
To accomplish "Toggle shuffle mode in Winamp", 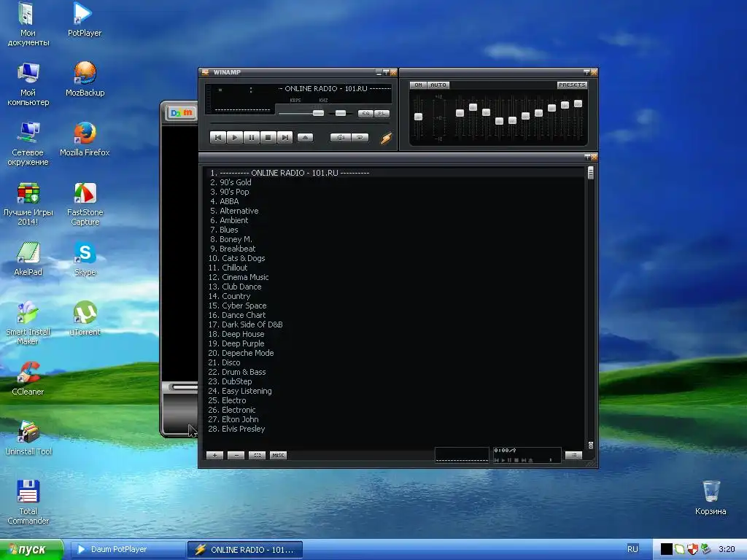I will pos(340,138).
